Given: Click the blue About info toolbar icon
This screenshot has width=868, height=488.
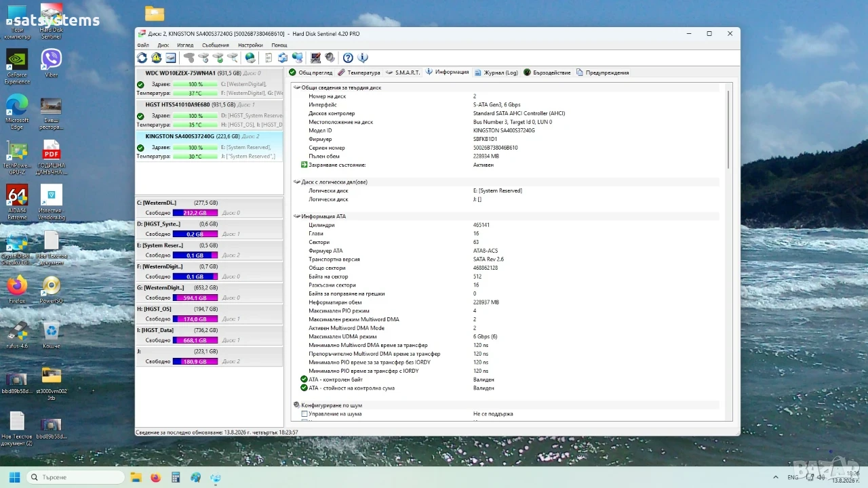Looking at the screenshot, I should pos(363,58).
